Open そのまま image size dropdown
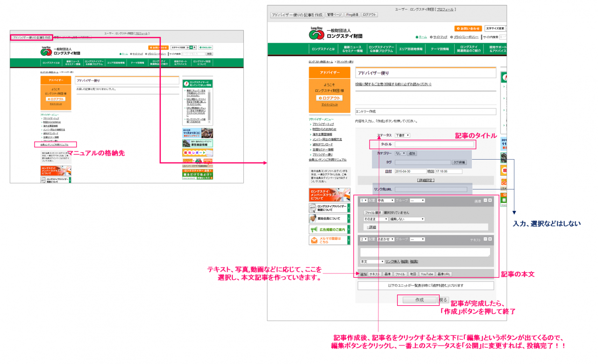598x364 pixels. pyautogui.click(x=376, y=218)
